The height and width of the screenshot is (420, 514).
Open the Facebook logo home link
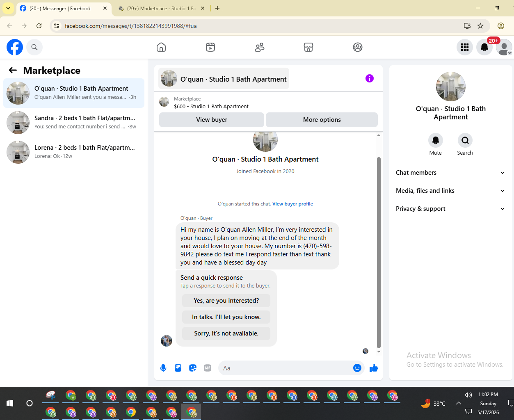(15, 47)
